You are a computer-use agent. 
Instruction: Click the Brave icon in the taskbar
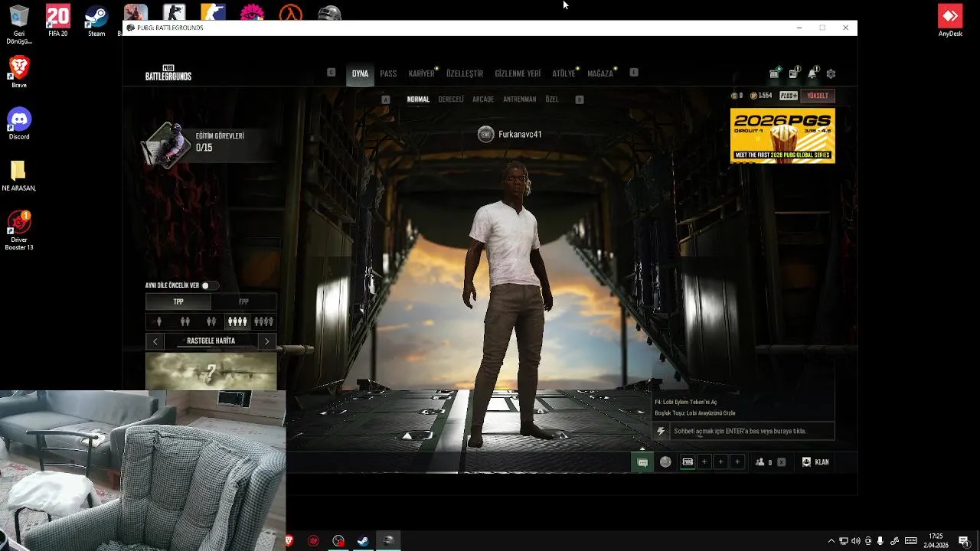click(x=289, y=541)
